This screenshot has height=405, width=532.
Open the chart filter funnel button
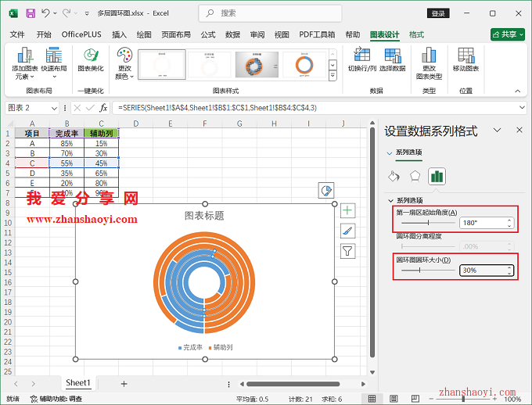[x=348, y=251]
